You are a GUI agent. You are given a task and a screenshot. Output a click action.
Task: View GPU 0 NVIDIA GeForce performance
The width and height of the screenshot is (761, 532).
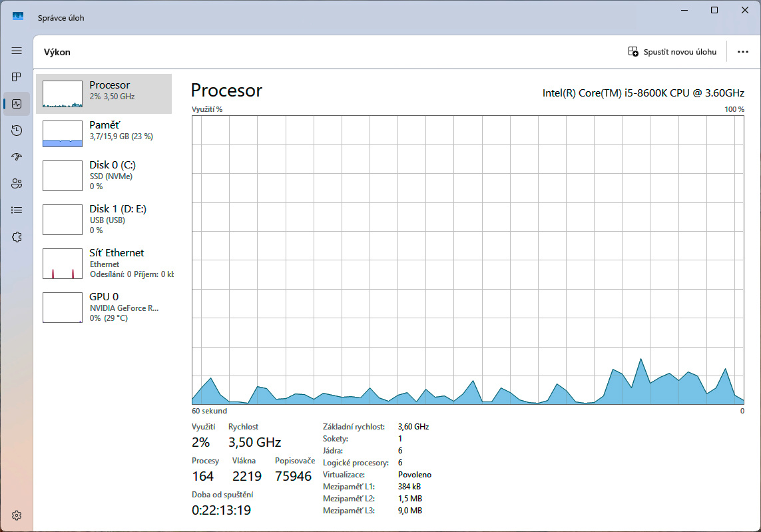pyautogui.click(x=104, y=307)
